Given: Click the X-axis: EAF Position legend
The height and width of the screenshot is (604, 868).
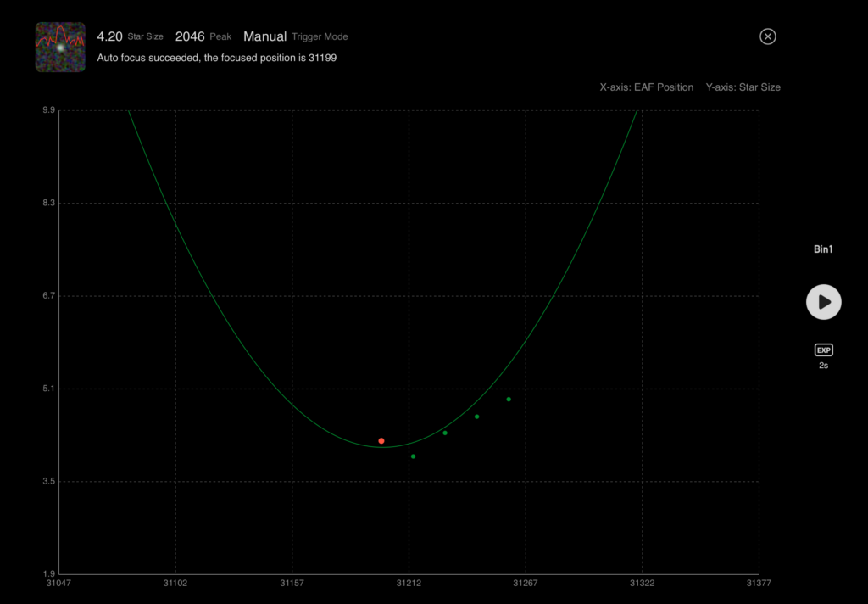Looking at the screenshot, I should pyautogui.click(x=647, y=87).
